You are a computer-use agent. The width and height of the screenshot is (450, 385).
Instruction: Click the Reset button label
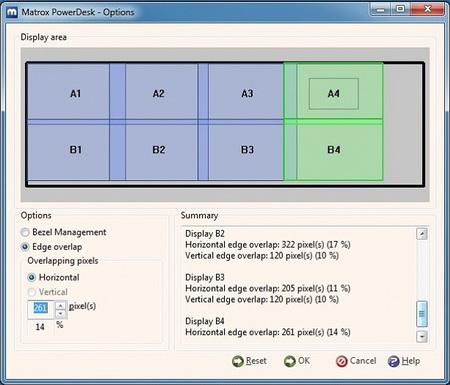[x=256, y=361]
